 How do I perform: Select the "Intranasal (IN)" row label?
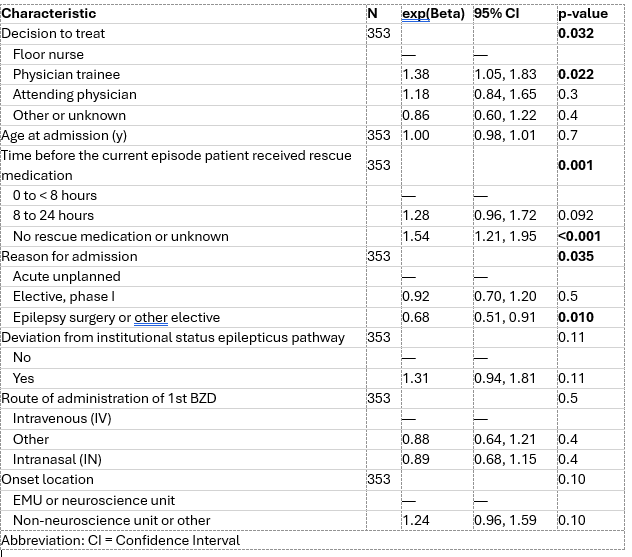[59, 459]
